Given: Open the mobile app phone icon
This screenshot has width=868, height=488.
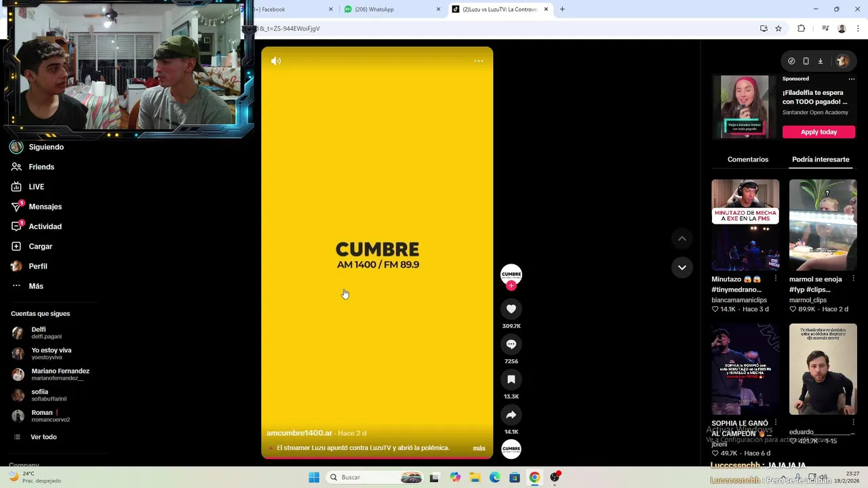Looking at the screenshot, I should coord(806,61).
